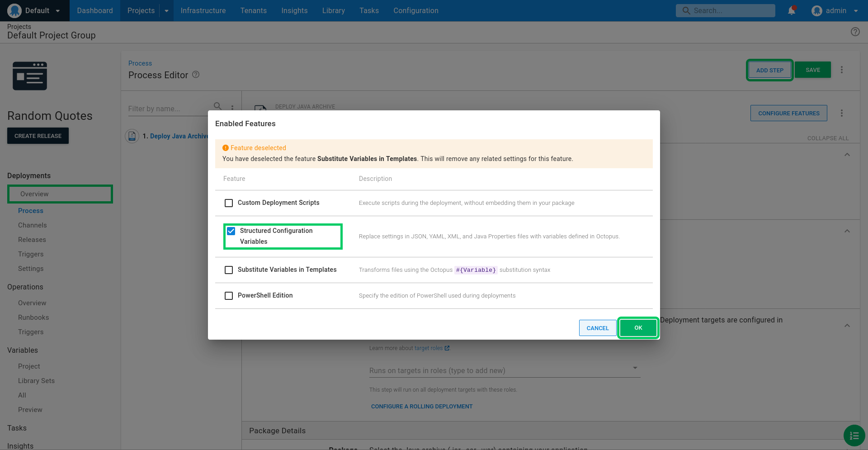Click the Create Release button
Image resolution: width=868 pixels, height=450 pixels.
coord(38,136)
